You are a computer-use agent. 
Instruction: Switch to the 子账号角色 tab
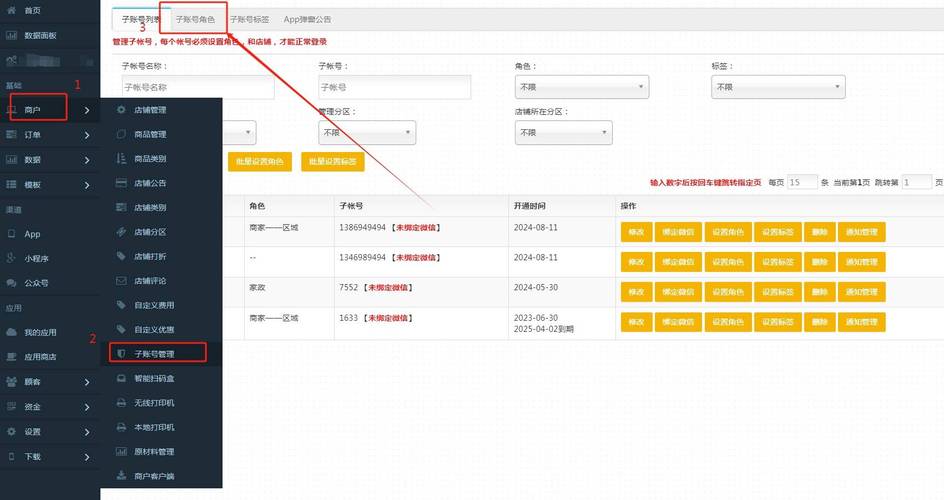(195, 19)
